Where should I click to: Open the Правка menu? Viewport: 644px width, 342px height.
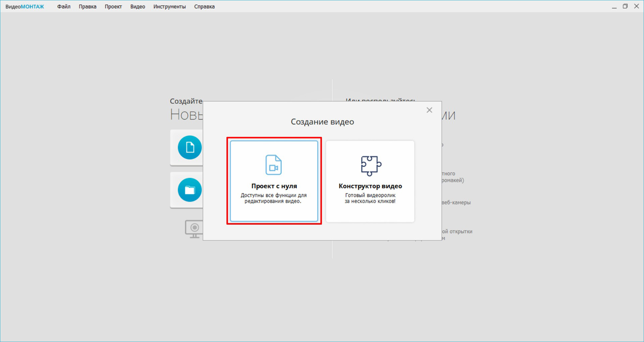click(88, 7)
